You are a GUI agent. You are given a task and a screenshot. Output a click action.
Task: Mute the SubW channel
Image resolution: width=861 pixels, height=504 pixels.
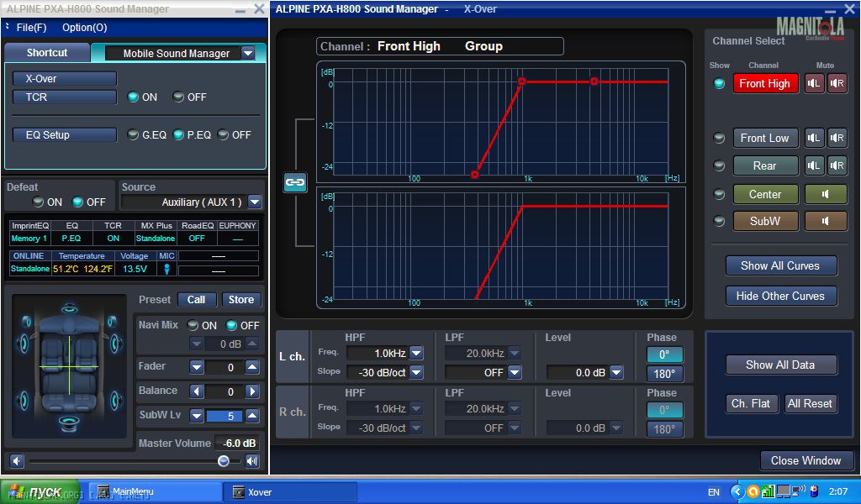826,221
